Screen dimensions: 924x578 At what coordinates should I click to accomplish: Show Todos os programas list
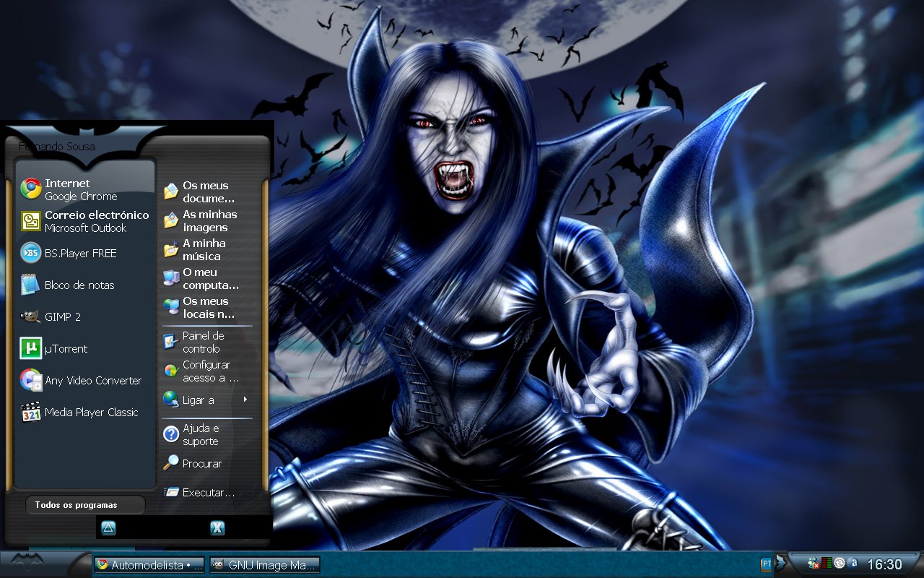tap(85, 505)
